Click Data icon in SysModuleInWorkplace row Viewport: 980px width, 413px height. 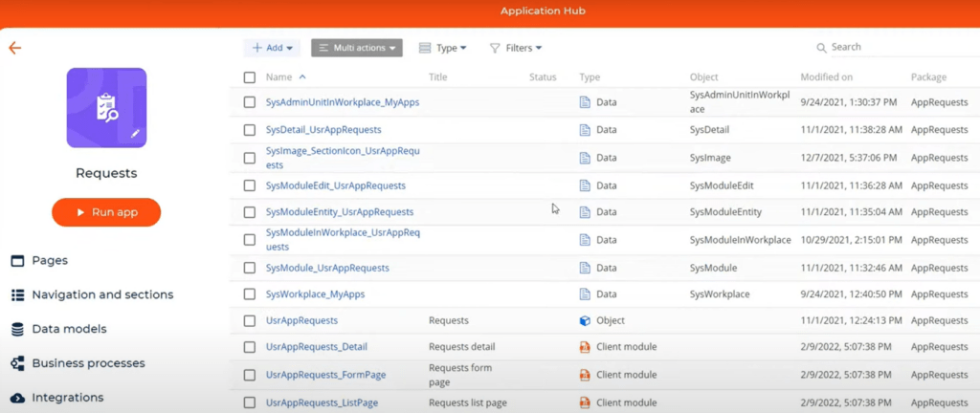point(585,240)
